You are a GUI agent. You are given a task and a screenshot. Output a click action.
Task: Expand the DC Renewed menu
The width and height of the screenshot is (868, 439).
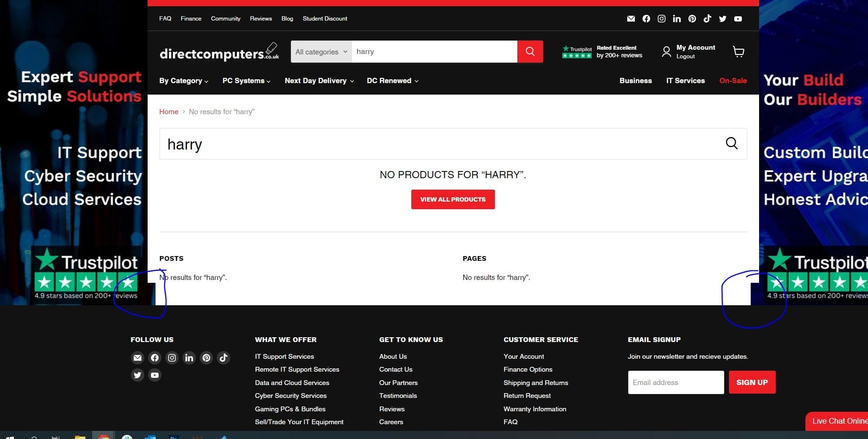point(393,81)
